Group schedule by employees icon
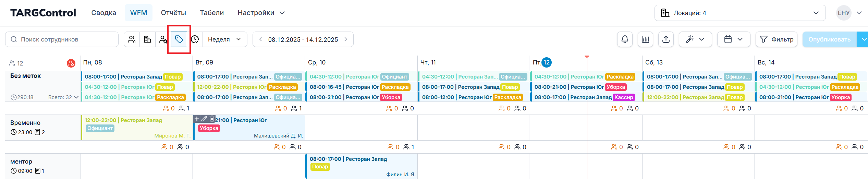Image resolution: width=868 pixels, height=179 pixels. click(x=132, y=39)
